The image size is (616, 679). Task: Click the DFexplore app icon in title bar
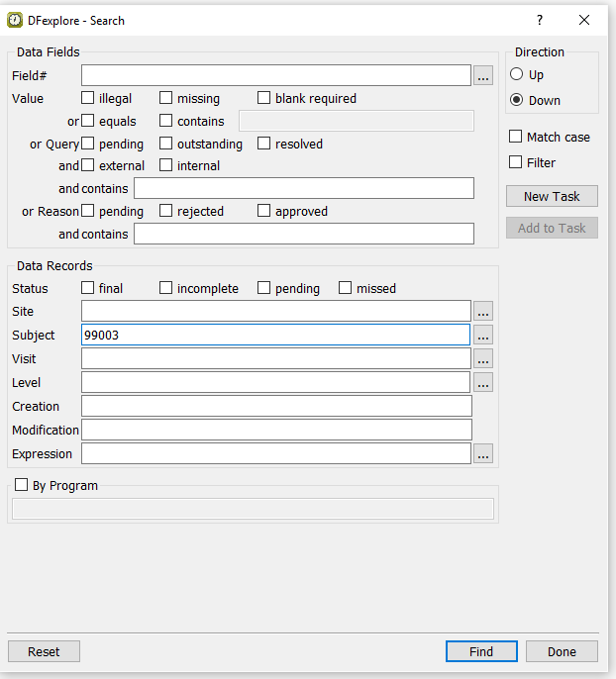[15, 20]
